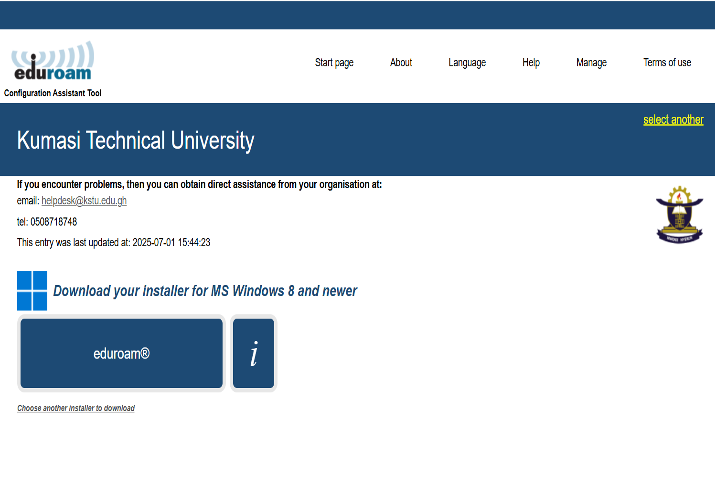Click the 'If you encounter problems' assistance text
The width and height of the screenshot is (716, 478).
[x=199, y=184]
